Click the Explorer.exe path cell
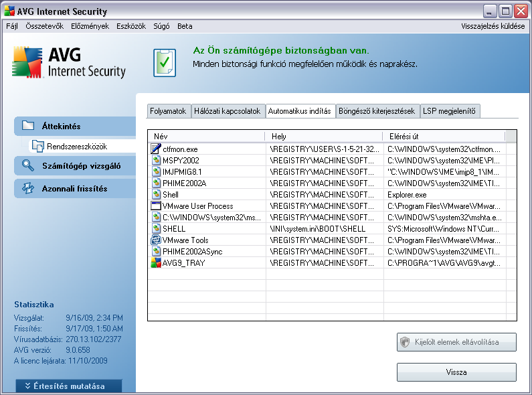Image resolution: width=532 pixels, height=395 pixels. click(407, 195)
